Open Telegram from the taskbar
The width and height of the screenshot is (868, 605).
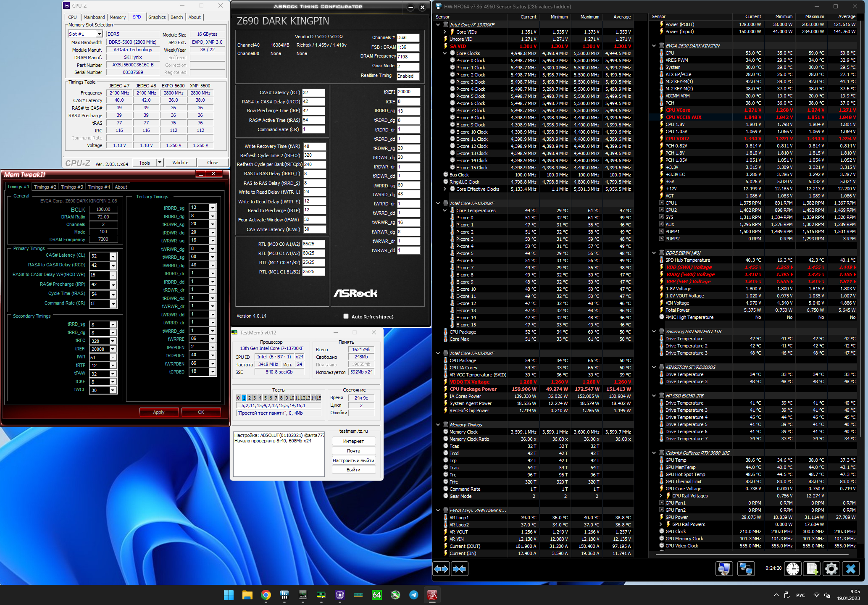click(413, 594)
